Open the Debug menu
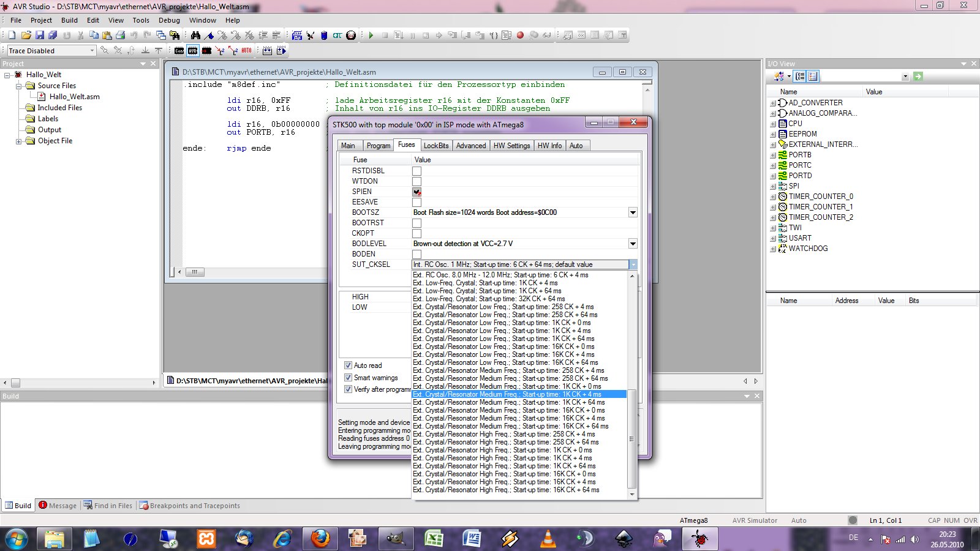The height and width of the screenshot is (551, 980). (x=169, y=20)
